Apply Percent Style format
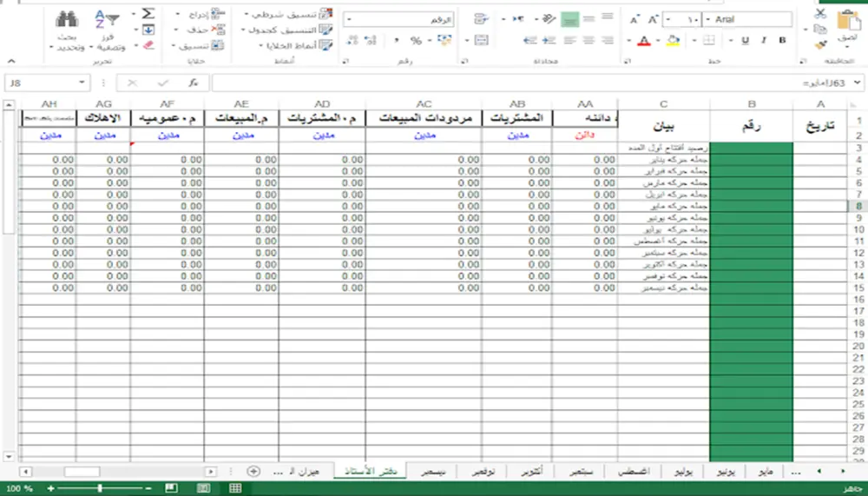 point(417,40)
